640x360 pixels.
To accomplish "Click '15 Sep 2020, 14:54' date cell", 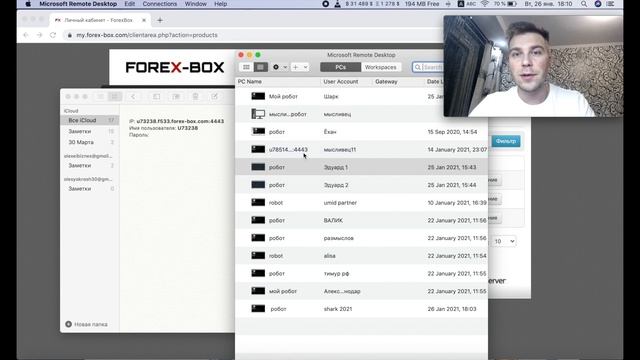I will pos(452,132).
